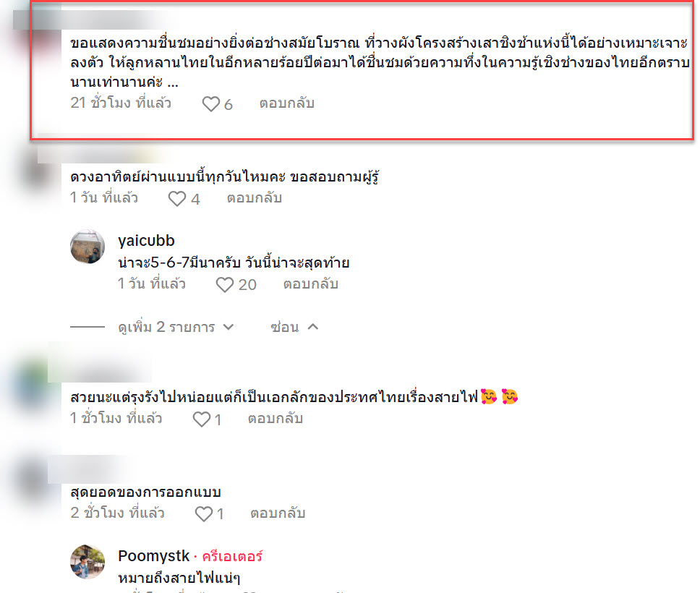This screenshot has width=700, height=593.
Task: Open yaicubb's profile picture
Action: point(87,247)
